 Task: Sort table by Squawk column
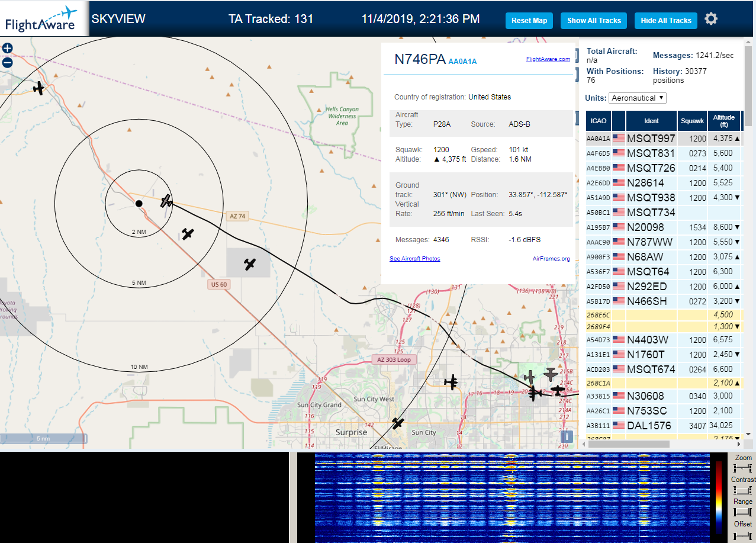pos(693,121)
